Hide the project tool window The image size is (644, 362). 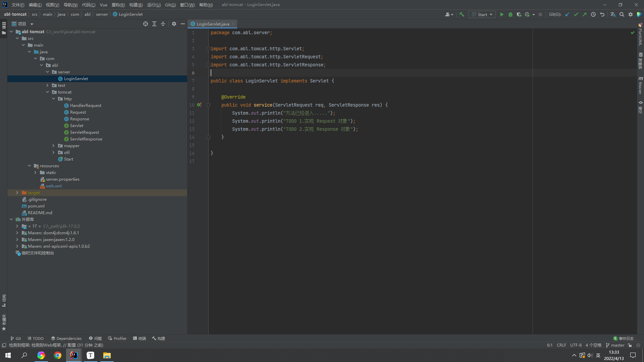[x=183, y=24]
